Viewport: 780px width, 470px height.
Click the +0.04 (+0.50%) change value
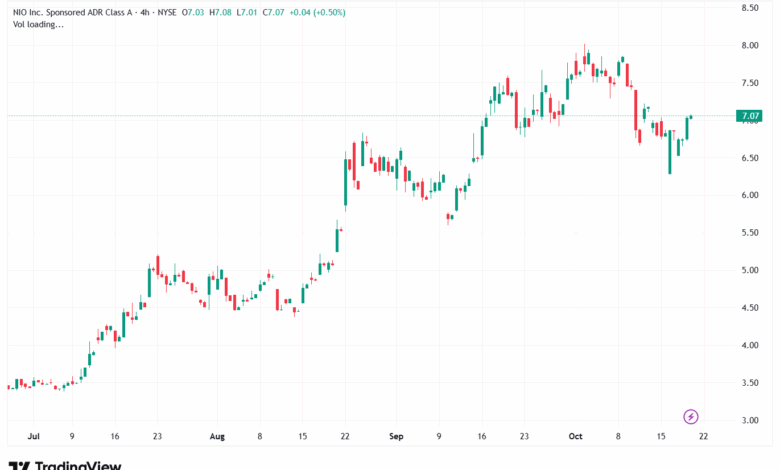pos(316,10)
